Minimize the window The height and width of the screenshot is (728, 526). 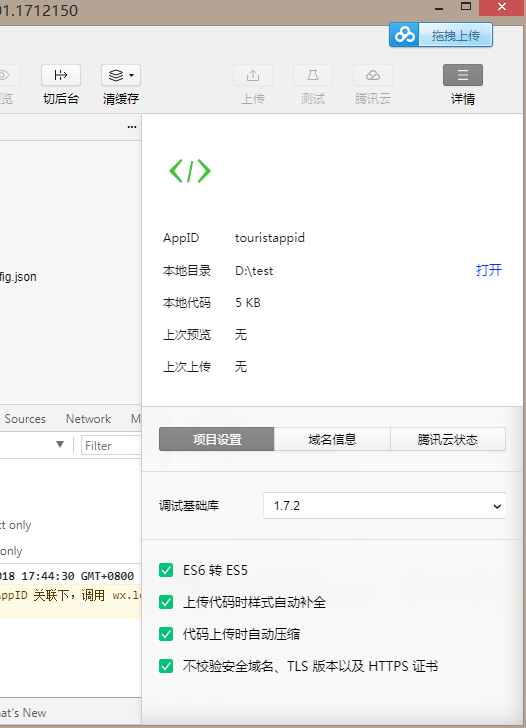coord(439,8)
